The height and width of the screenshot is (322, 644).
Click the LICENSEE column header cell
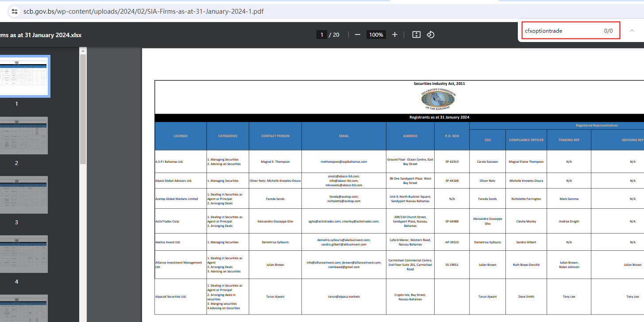pos(180,136)
